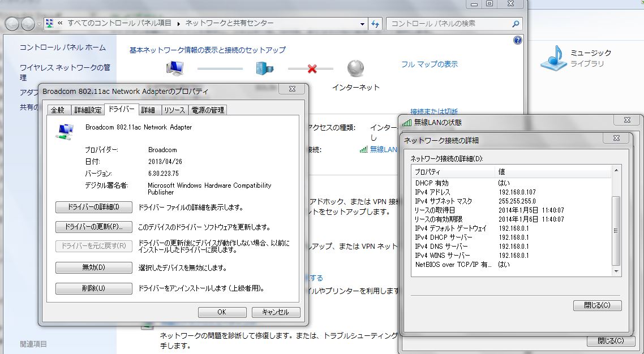This screenshot has width=644, height=354.
Task: Expand the breadcrumb arrow after すべてのコントロール パネル項目
Action: 178,24
